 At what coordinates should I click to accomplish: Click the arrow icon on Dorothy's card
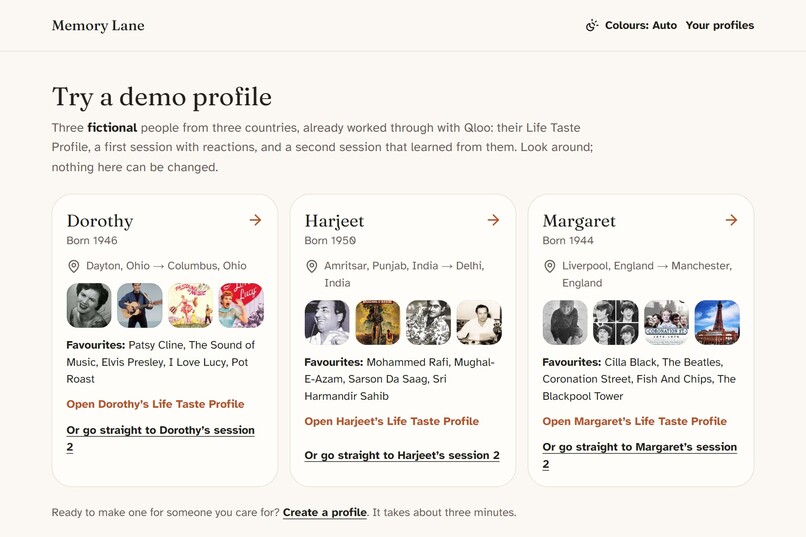tap(255, 220)
